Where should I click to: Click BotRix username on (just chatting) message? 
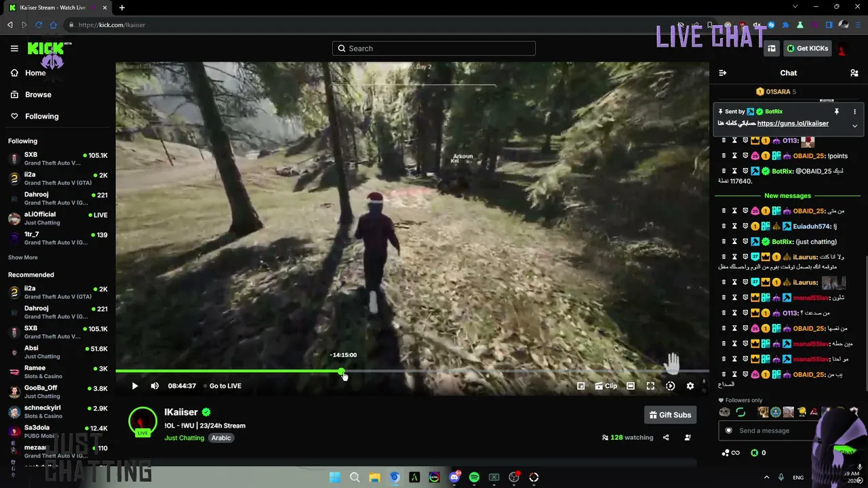pyautogui.click(x=783, y=242)
